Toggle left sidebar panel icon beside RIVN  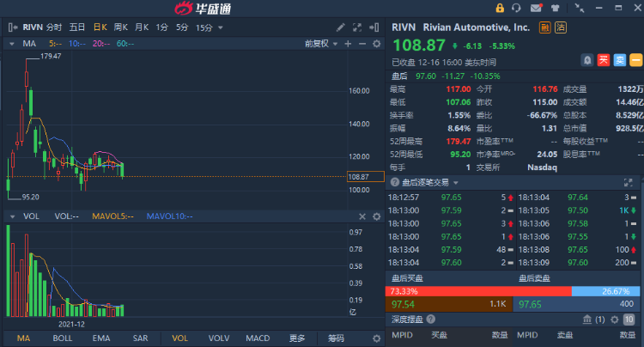pos(13,27)
